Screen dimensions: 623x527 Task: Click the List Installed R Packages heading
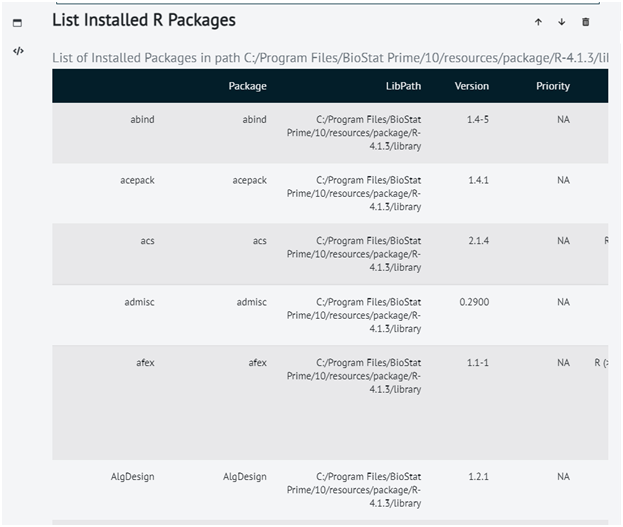(x=144, y=20)
